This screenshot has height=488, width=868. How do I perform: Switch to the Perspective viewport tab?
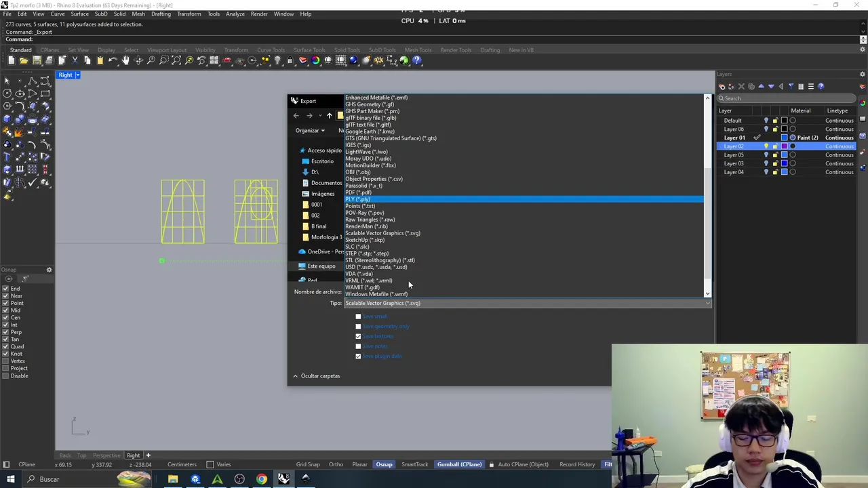click(x=106, y=455)
